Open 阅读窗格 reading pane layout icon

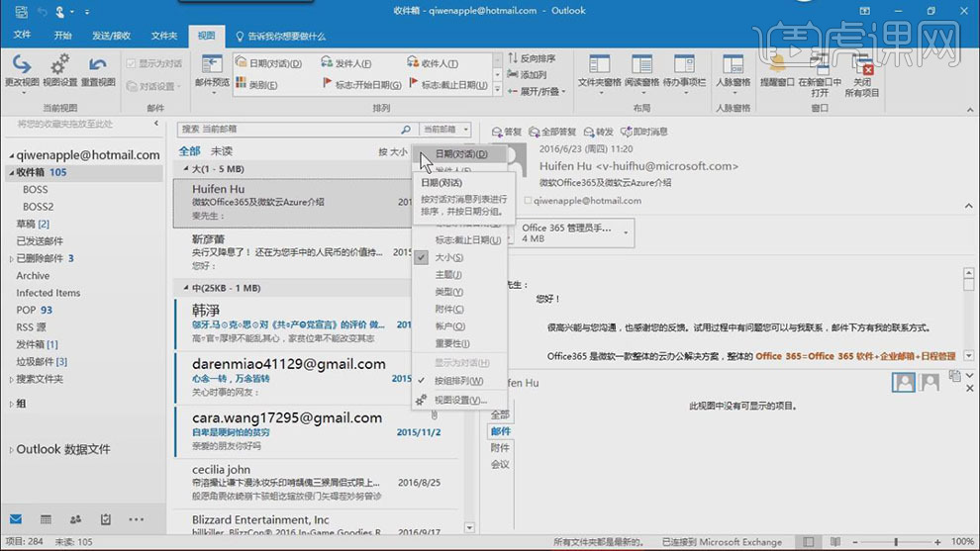click(x=641, y=65)
